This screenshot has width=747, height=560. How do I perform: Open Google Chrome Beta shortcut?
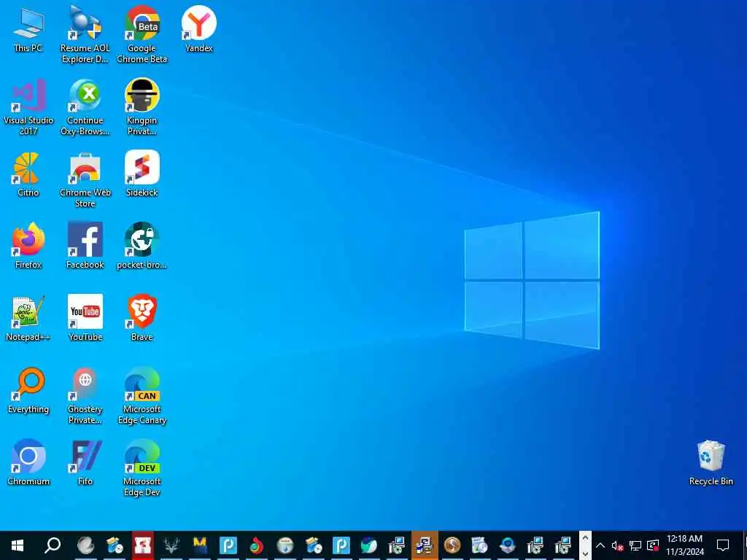coord(142,34)
